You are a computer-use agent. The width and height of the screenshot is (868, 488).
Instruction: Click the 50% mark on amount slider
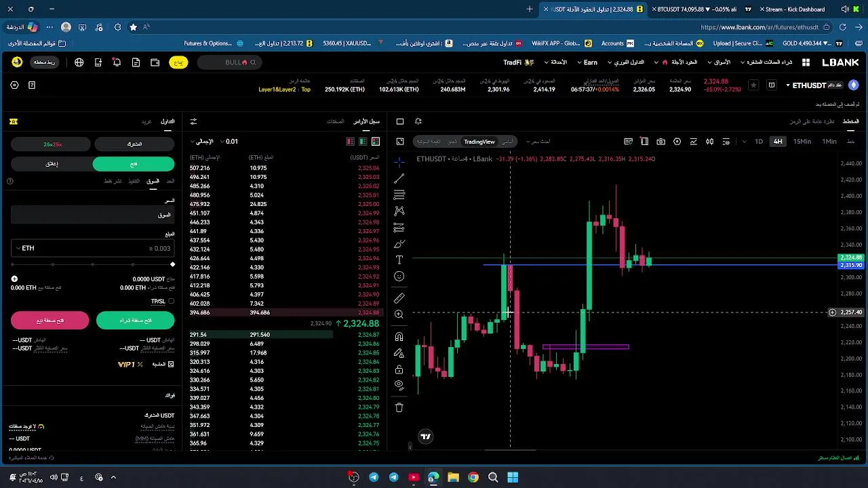tap(93, 264)
